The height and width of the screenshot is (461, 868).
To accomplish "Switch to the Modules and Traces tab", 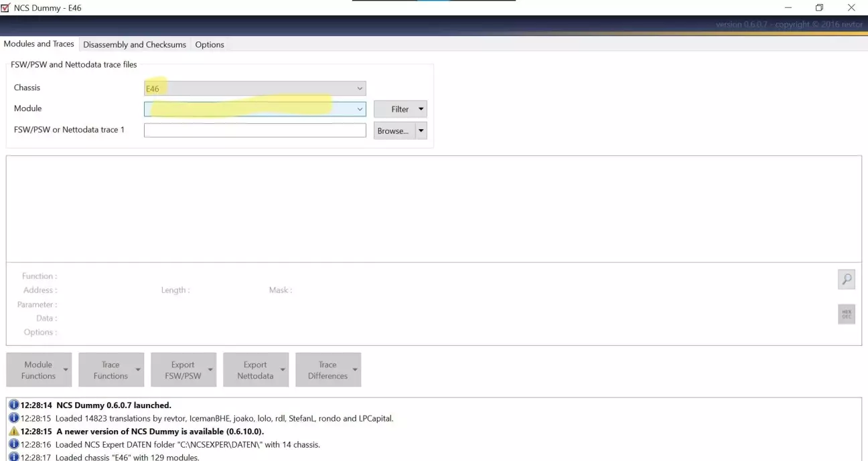I will tap(39, 44).
